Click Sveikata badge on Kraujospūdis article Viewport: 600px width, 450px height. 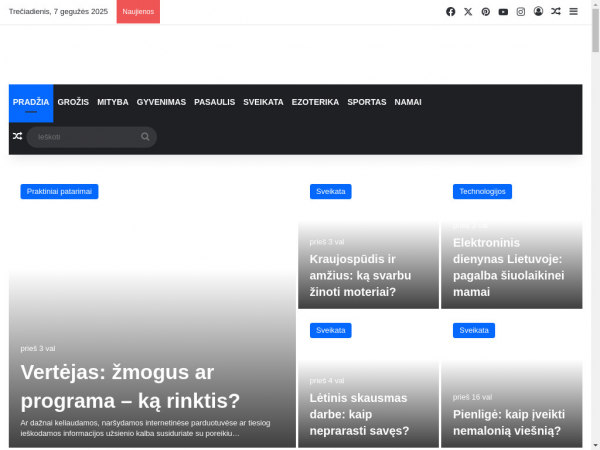pos(331,191)
